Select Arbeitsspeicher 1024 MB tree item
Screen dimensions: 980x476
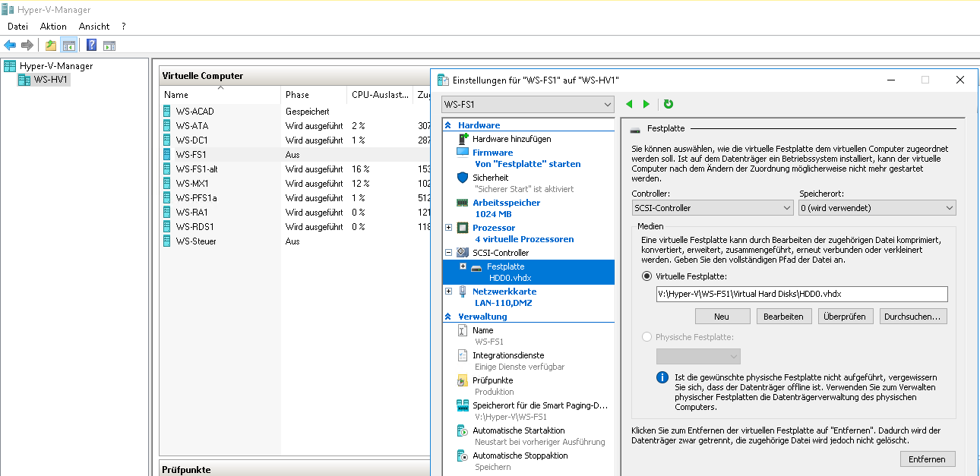pos(528,208)
